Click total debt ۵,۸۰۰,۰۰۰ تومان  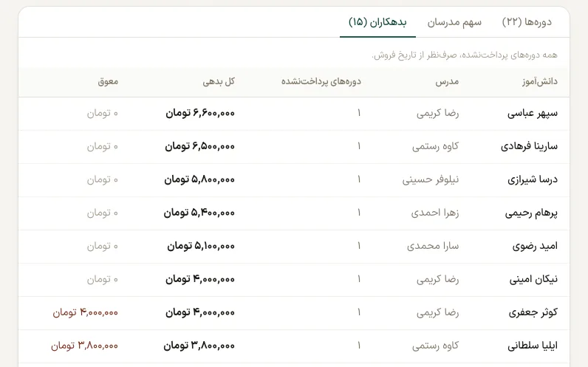point(199,179)
